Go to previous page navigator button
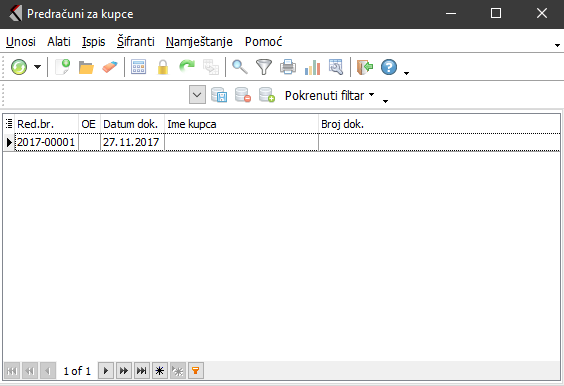Screen dimensions: 564x386 pos(30,371)
